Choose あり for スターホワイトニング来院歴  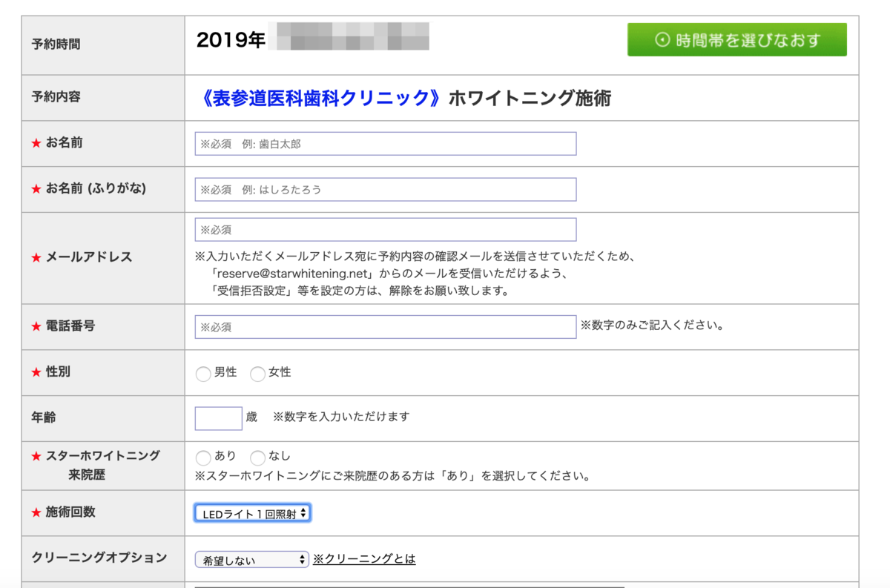[x=202, y=457]
